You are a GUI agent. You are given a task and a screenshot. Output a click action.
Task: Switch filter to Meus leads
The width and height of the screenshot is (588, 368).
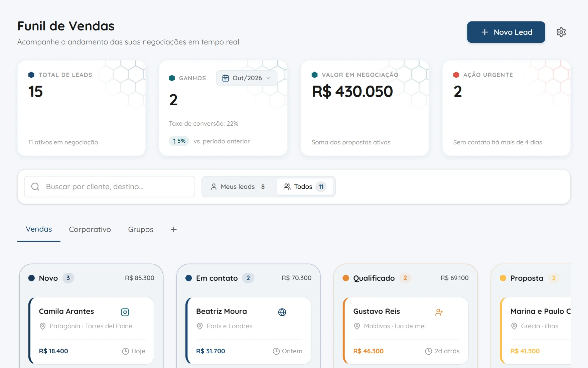(x=239, y=187)
